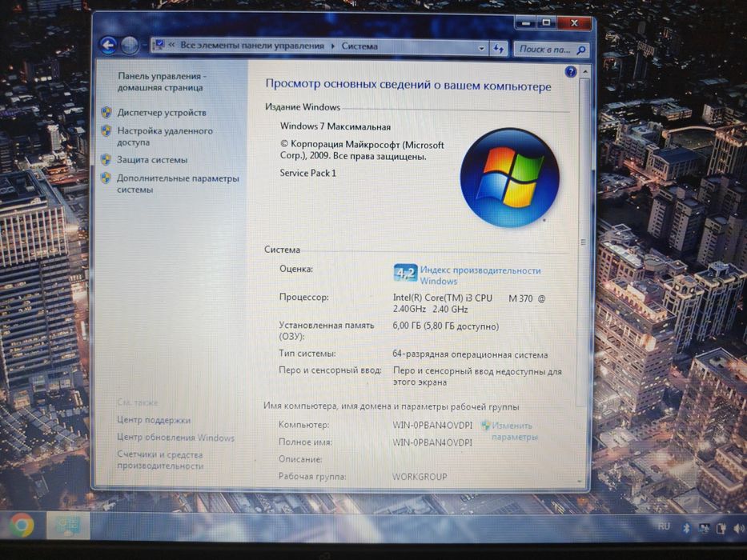
Task: Click the breadcrumb arrow before Система
Action: coord(332,46)
